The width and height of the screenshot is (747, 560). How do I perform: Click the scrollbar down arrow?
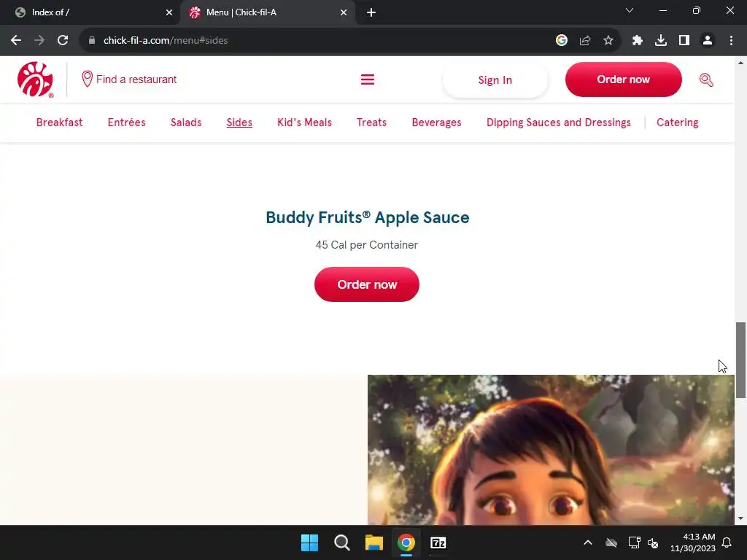point(741,519)
